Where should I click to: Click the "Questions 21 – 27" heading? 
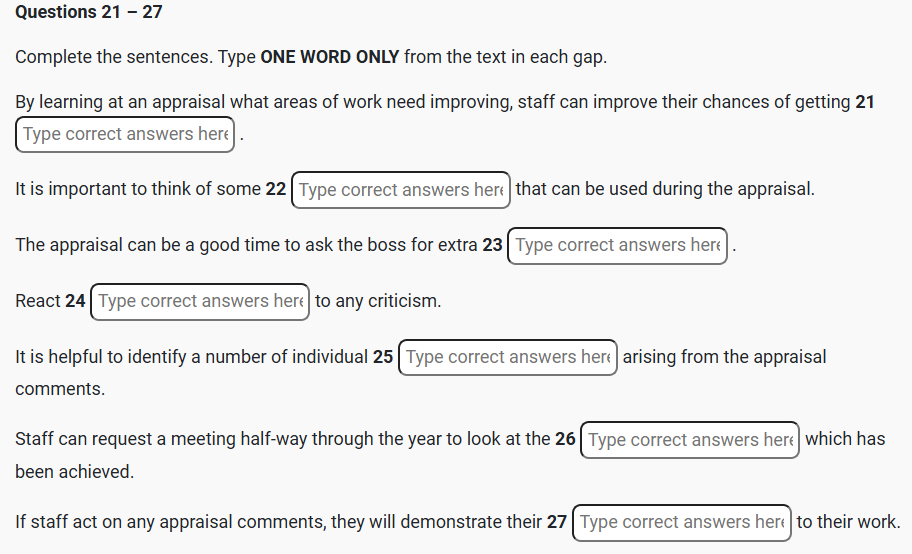point(89,13)
